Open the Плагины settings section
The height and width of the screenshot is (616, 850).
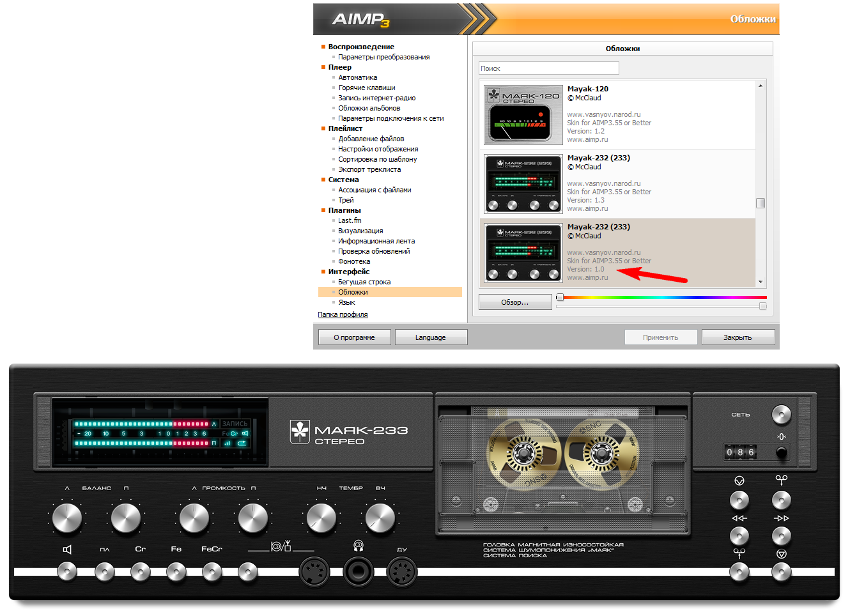coord(344,210)
